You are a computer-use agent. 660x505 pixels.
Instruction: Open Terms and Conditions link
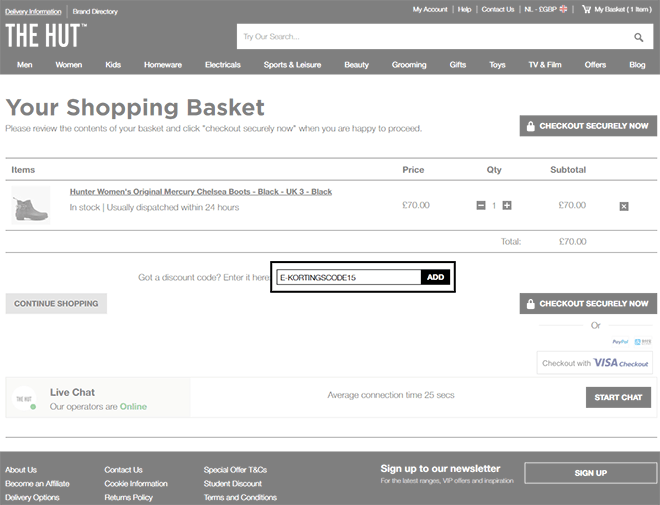pyautogui.click(x=240, y=497)
